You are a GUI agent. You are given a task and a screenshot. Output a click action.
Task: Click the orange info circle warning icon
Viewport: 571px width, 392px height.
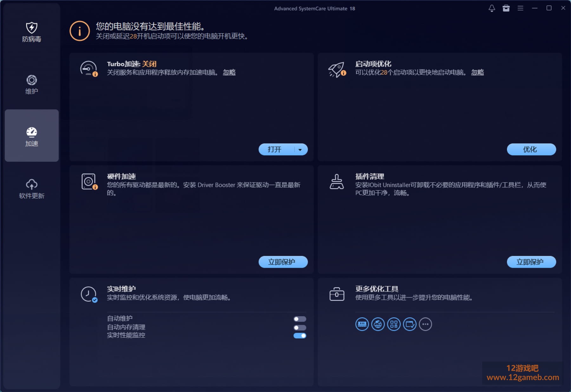pyautogui.click(x=80, y=31)
